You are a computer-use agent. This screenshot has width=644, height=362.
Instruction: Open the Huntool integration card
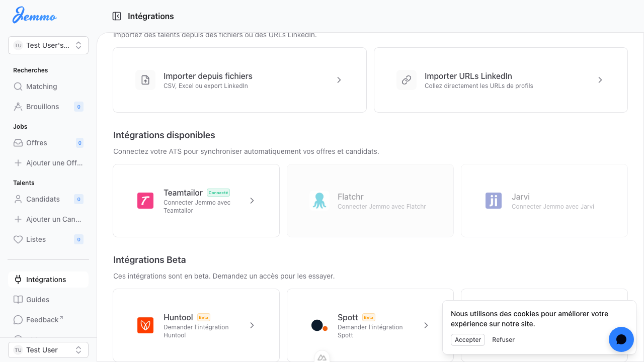196,325
